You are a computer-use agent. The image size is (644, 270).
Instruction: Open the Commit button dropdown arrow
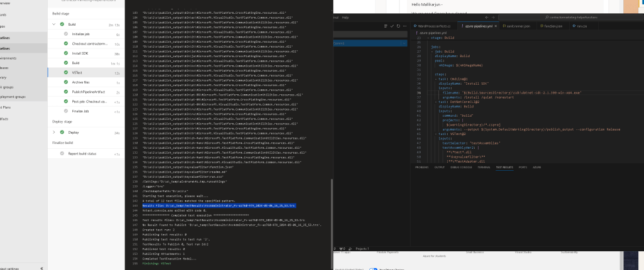point(404,43)
